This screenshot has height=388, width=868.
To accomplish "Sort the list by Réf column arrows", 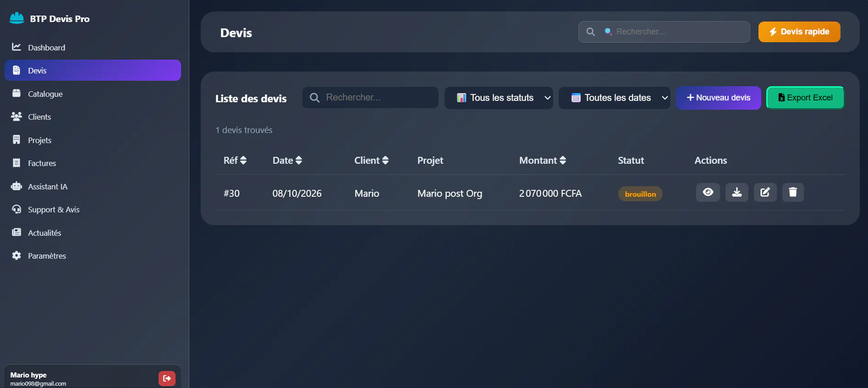I will coord(243,160).
